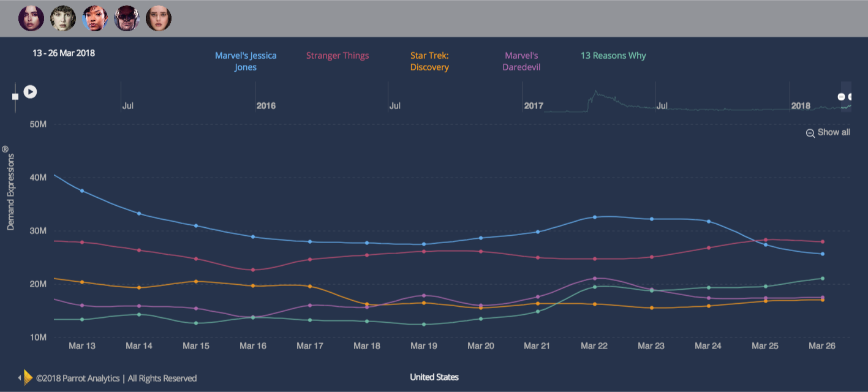Play the timeline animation
The height and width of the screenshot is (392, 868).
pos(30,91)
